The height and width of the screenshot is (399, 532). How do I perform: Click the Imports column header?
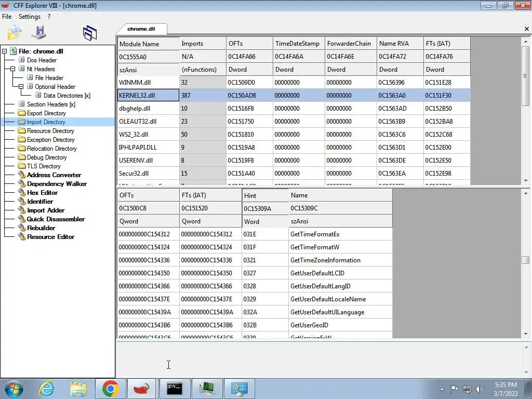point(203,44)
